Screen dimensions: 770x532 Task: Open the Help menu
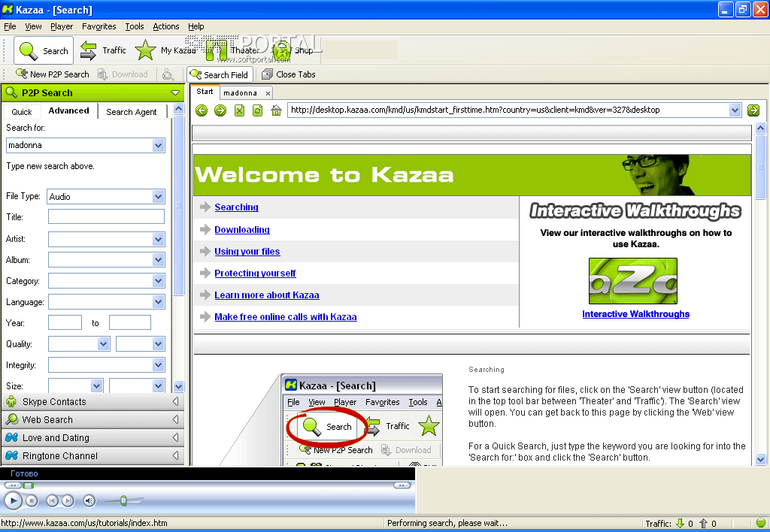[196, 26]
